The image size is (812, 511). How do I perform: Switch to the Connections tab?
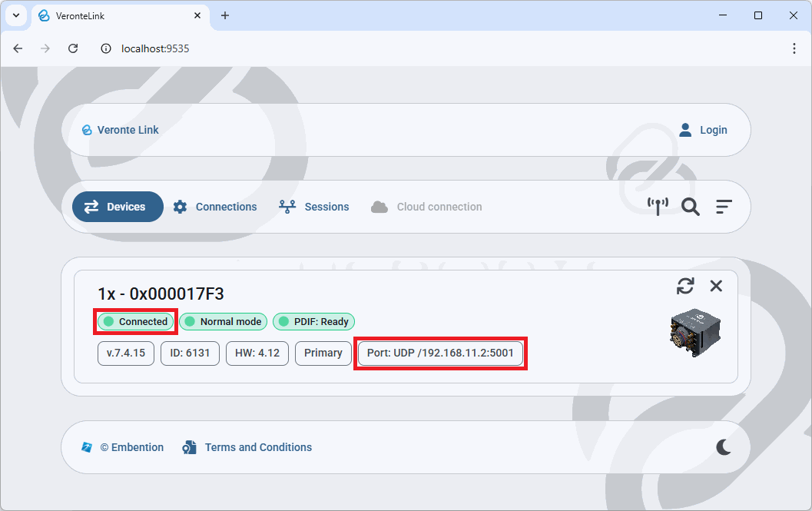(x=215, y=207)
